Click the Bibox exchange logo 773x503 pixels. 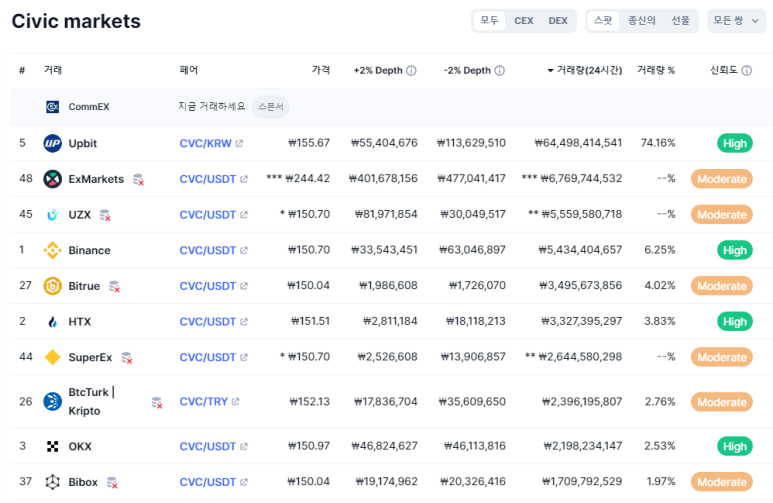pyautogui.click(x=53, y=482)
